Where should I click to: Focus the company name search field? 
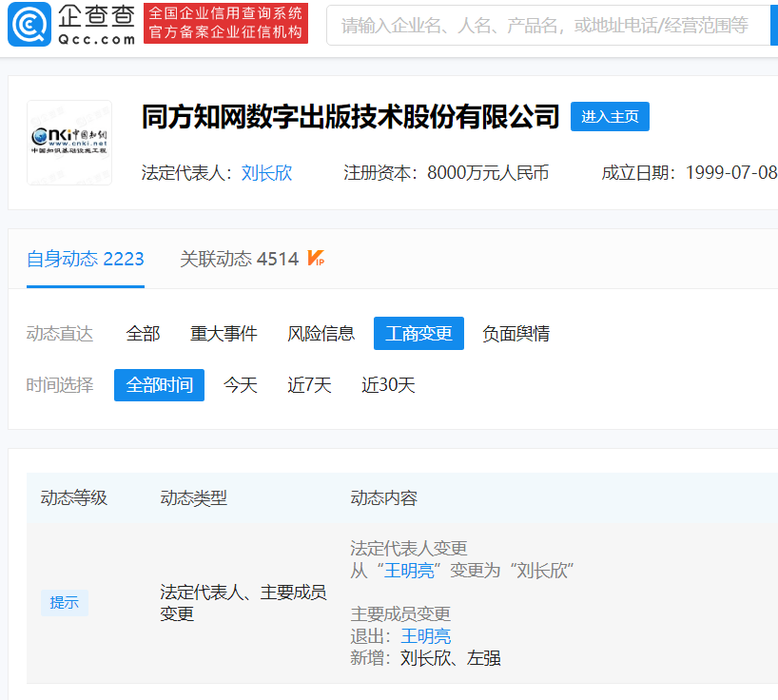point(548,26)
